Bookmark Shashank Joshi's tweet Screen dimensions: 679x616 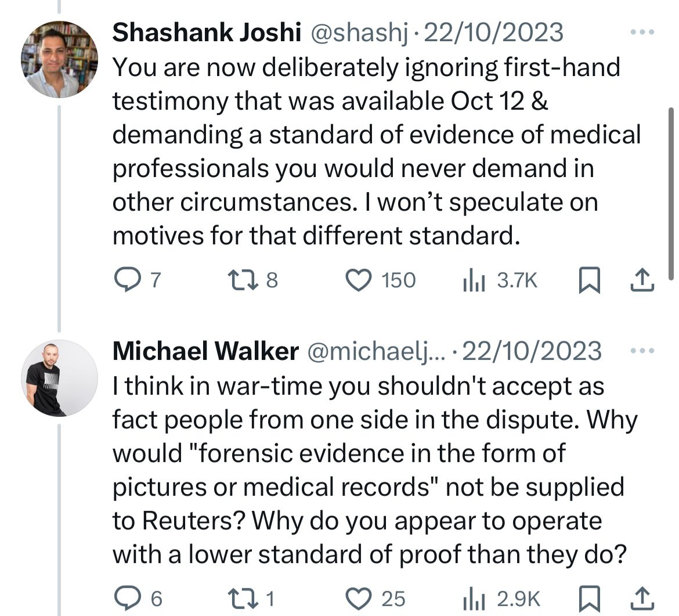(590, 280)
